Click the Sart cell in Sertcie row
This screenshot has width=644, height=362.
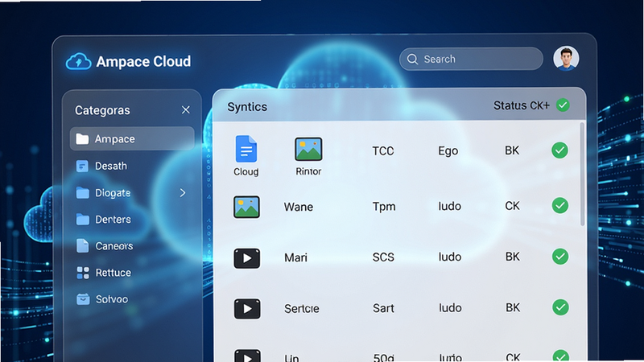pyautogui.click(x=383, y=308)
